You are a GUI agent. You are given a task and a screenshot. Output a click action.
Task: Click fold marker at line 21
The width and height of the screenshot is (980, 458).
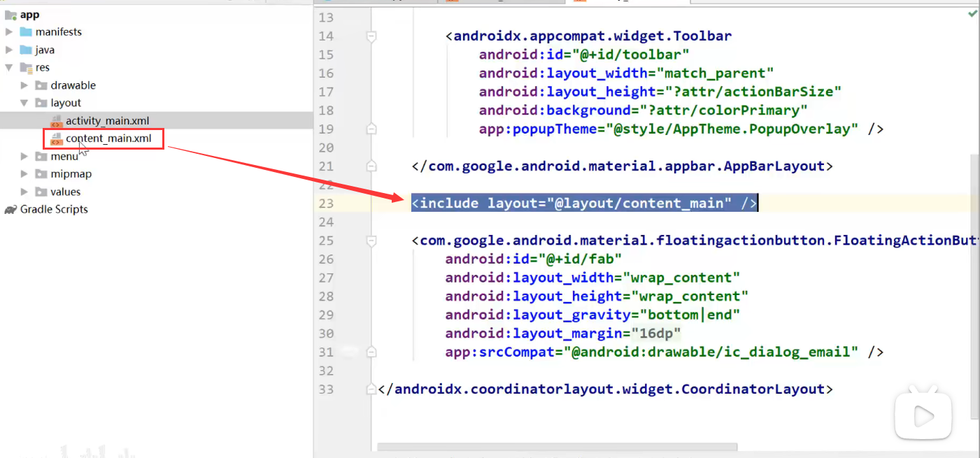371,166
